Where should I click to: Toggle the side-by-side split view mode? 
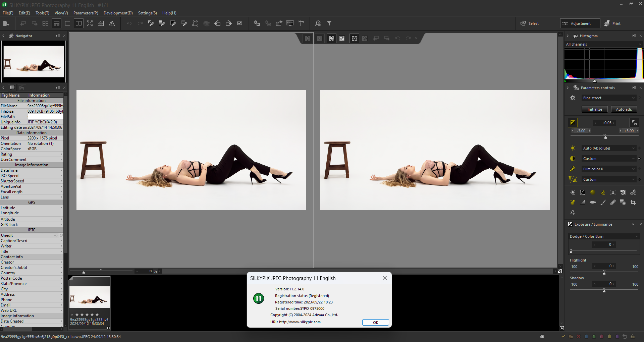tap(78, 23)
